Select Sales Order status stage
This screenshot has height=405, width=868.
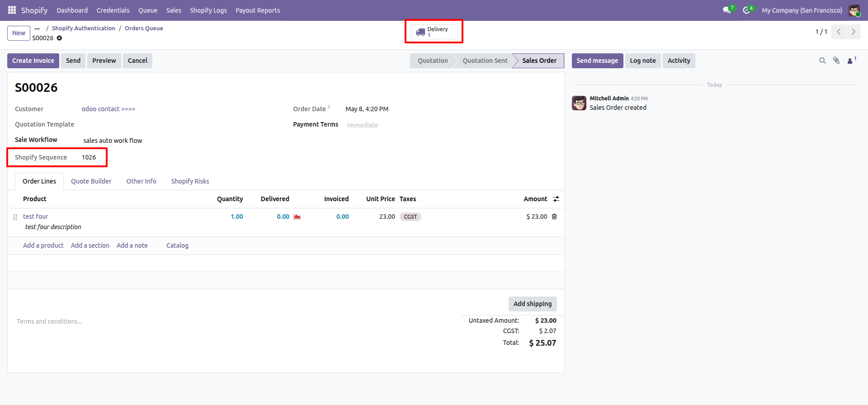click(539, 61)
